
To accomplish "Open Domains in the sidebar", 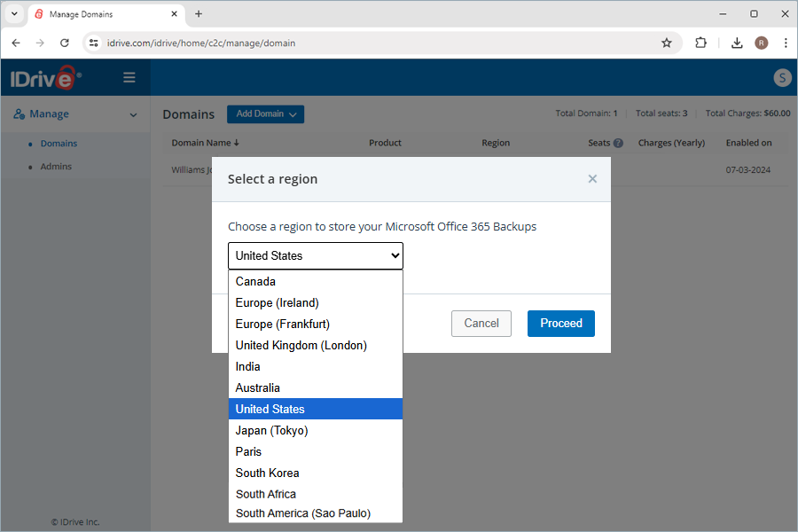I will (59, 144).
